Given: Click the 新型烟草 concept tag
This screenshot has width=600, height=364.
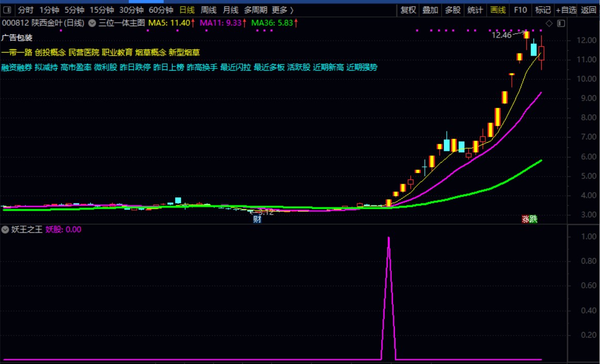Looking at the screenshot, I should pyautogui.click(x=184, y=53).
